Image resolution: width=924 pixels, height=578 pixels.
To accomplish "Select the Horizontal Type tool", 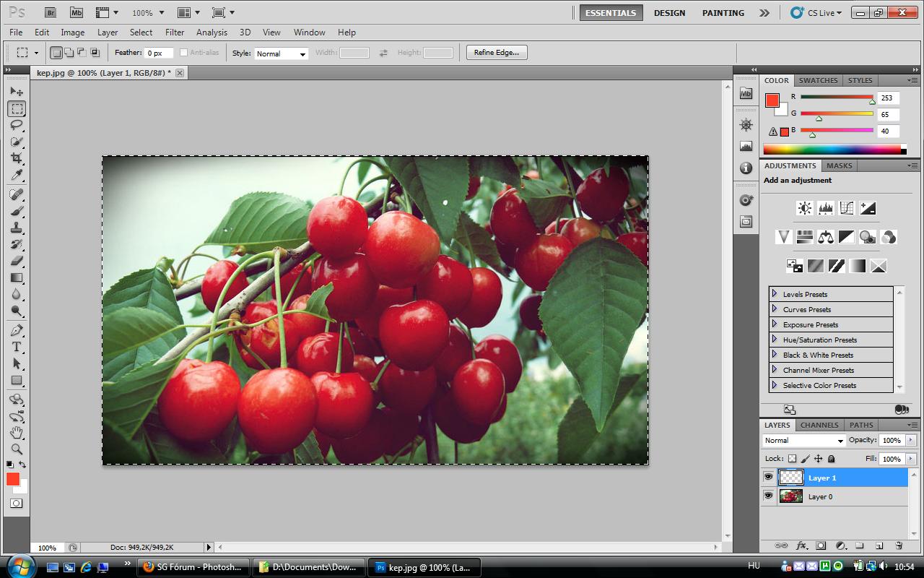I will click(17, 347).
